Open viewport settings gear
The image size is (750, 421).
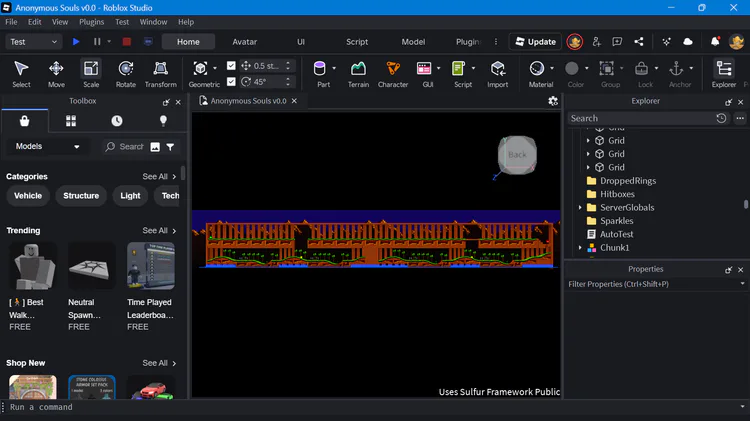point(553,101)
